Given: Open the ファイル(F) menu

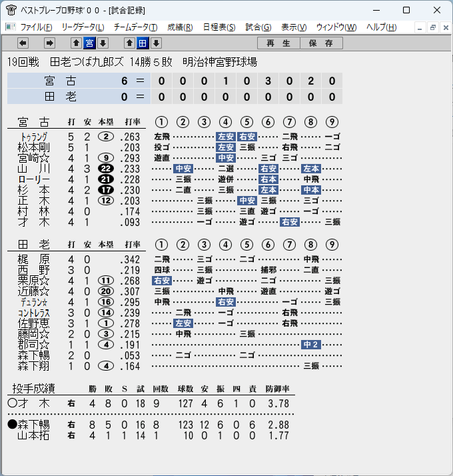Looking at the screenshot, I should pyautogui.click(x=36, y=27).
